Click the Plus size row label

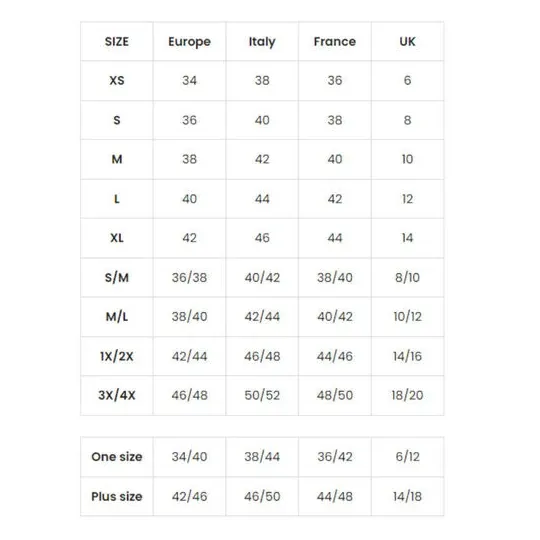coord(117,497)
